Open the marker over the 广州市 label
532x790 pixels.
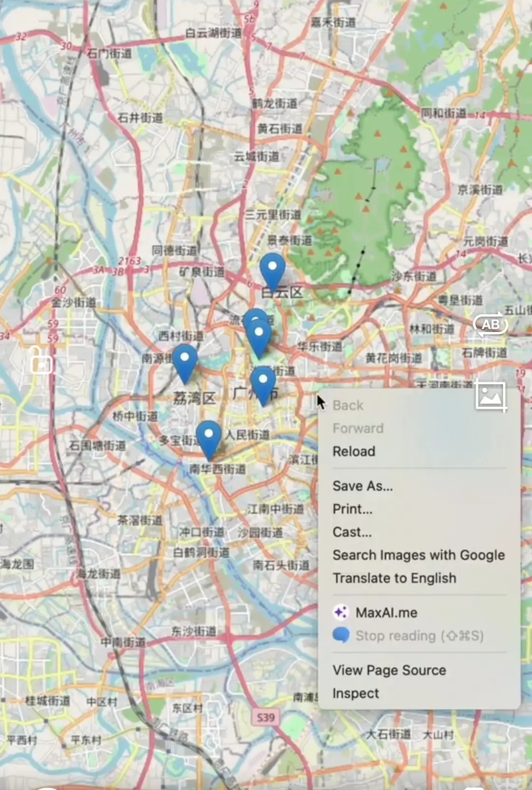coord(263,382)
